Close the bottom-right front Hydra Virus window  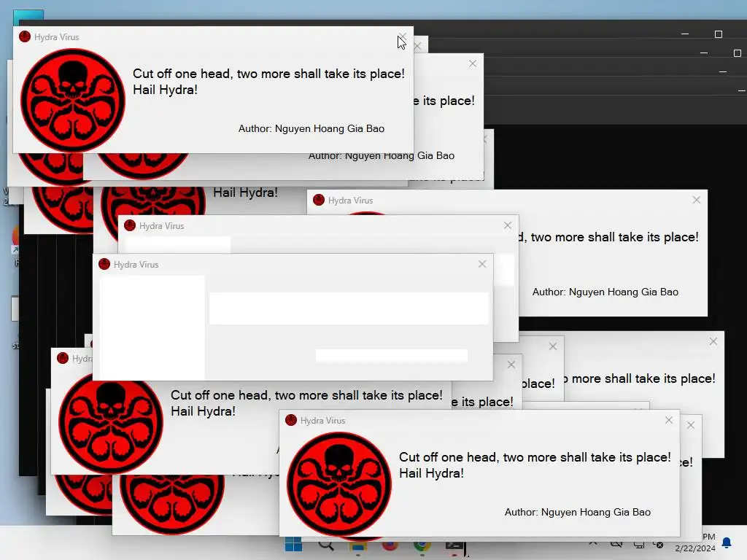tap(669, 420)
